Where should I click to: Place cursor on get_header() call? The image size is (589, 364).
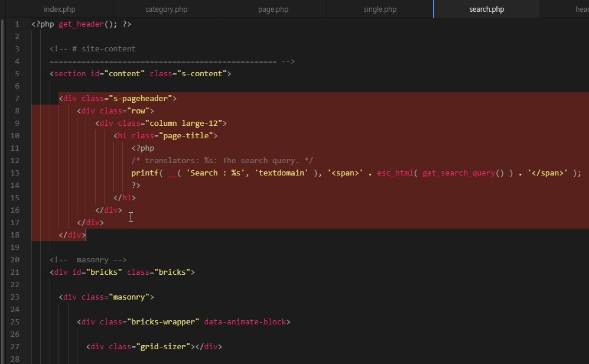tap(88, 24)
